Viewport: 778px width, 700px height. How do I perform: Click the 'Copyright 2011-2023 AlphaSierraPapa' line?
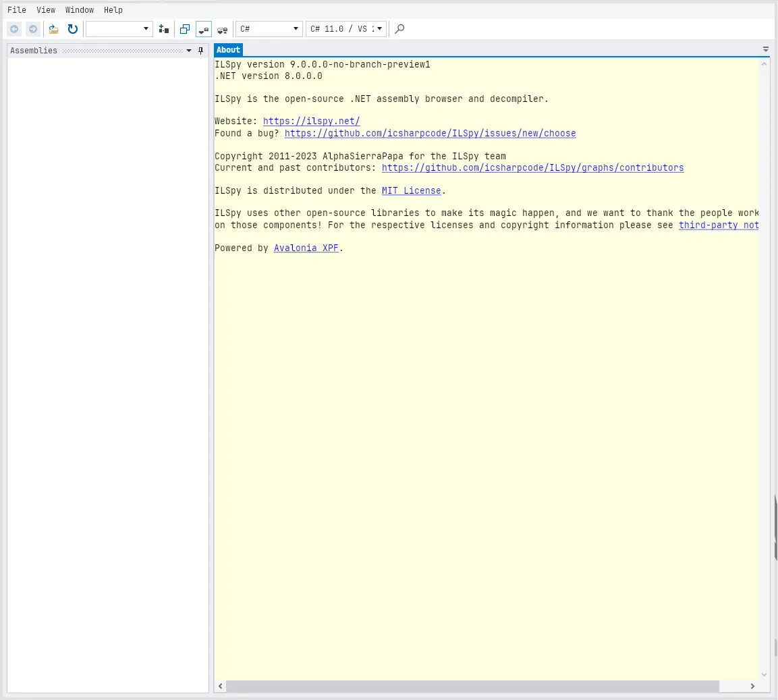[360, 157]
